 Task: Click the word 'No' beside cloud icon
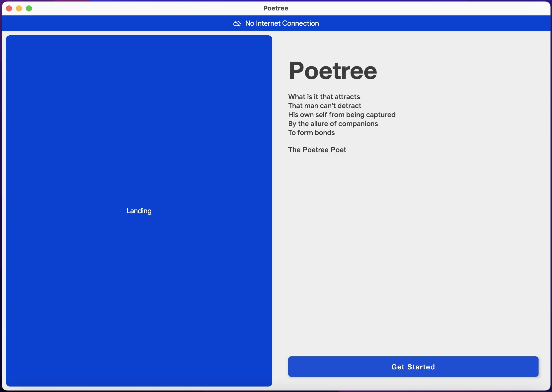tap(250, 23)
